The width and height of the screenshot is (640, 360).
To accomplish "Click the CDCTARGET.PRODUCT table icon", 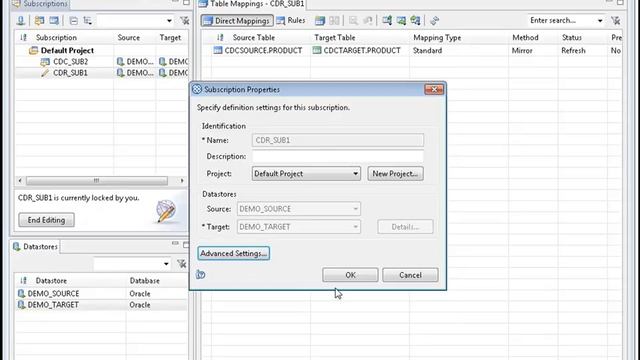I will pos(317,50).
